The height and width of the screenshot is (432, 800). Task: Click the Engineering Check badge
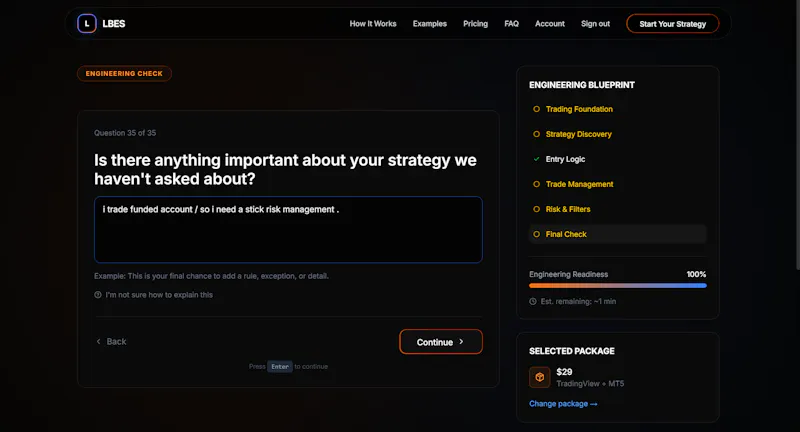tap(124, 73)
